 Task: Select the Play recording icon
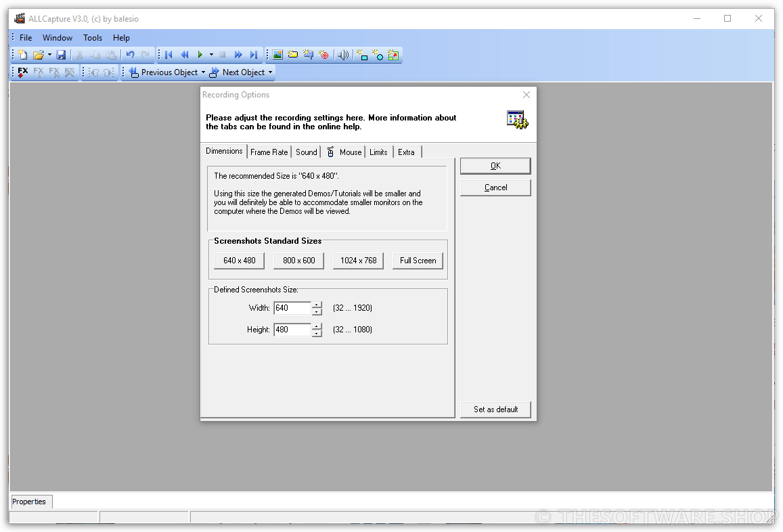pos(200,55)
